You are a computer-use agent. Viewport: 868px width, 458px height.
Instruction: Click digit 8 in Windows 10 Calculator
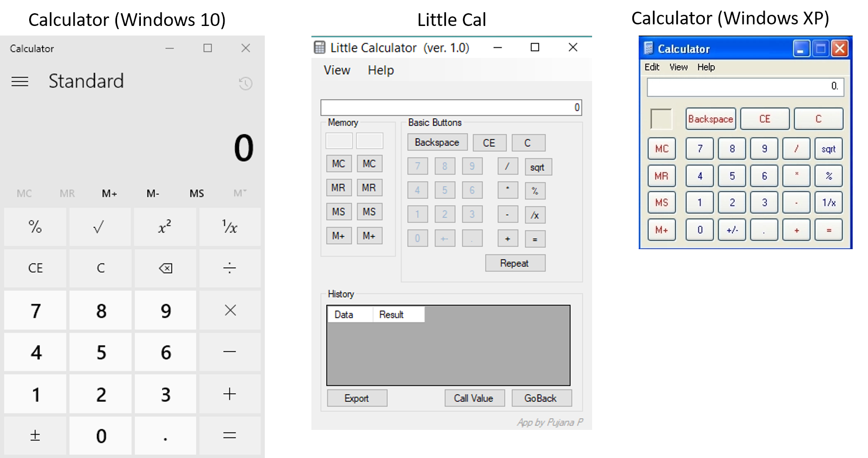tap(100, 310)
